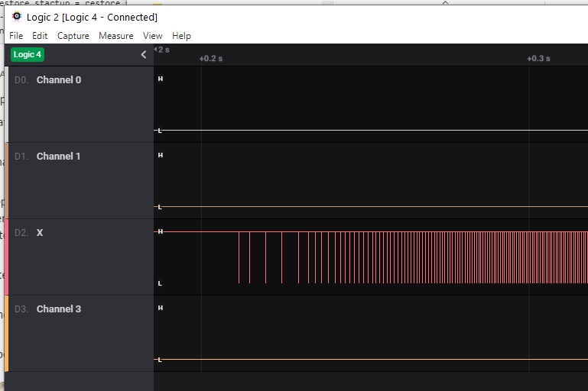Viewport: 588px width, 391px height.
Task: Select the Channel 1 label
Action: pos(59,157)
